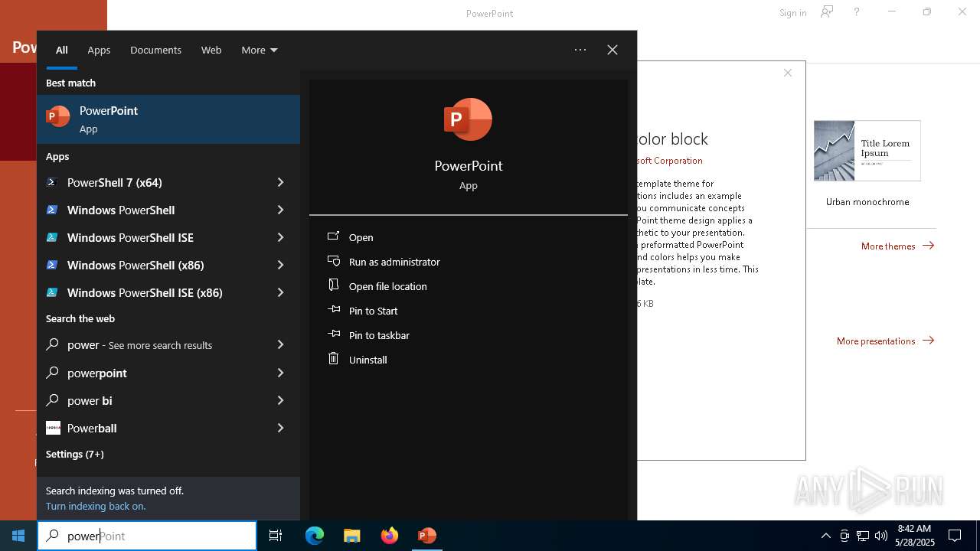Open Task View from taskbar
980x551 pixels.
pyautogui.click(x=276, y=536)
